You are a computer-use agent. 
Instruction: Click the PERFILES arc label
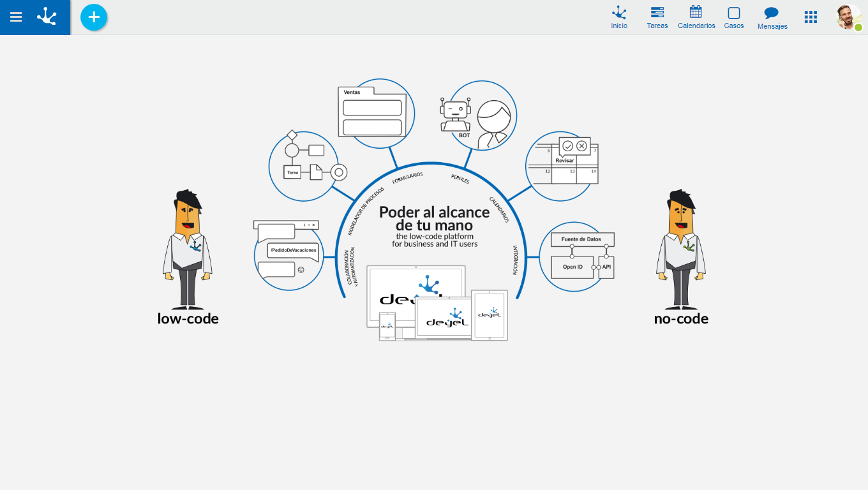coord(460,179)
